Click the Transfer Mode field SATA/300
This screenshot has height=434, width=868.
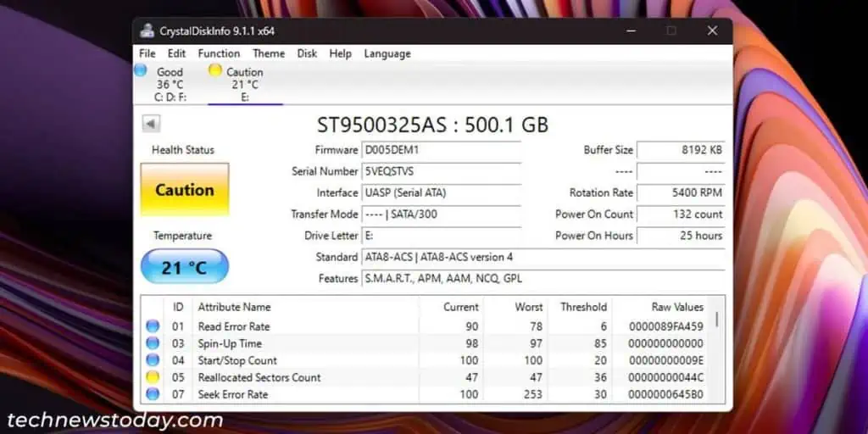click(441, 214)
